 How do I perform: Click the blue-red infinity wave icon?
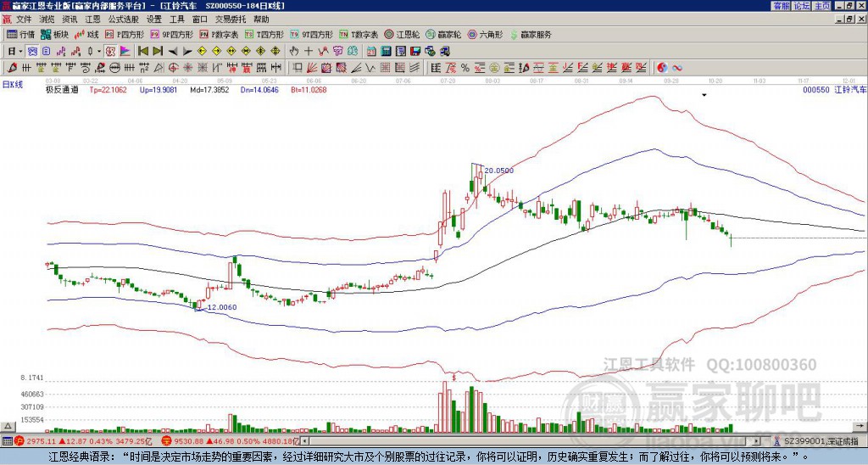[676, 68]
